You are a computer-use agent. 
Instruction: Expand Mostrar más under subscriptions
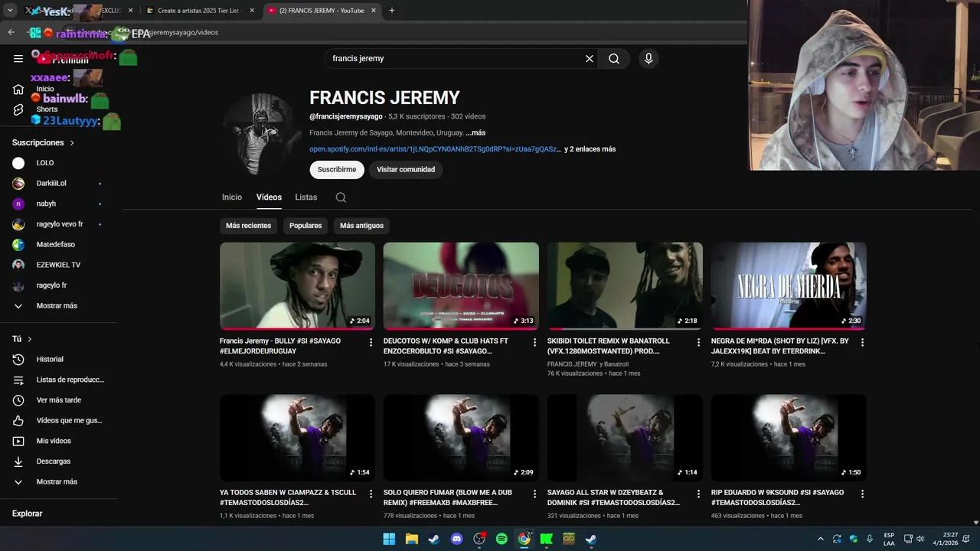(x=58, y=305)
